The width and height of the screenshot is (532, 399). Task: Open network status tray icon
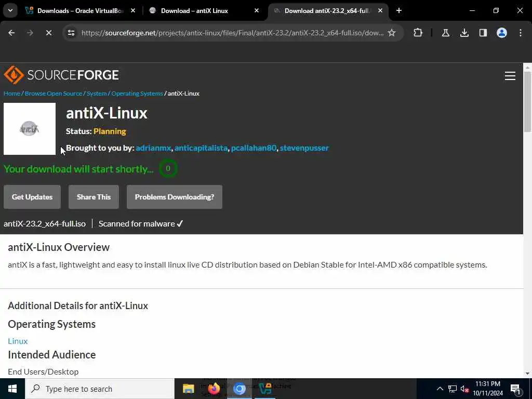pos(453,389)
